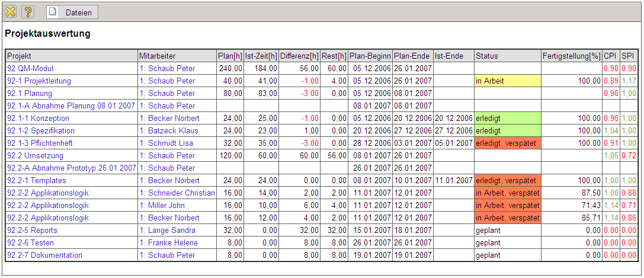The image size is (644, 278).
Task: Click the 92.1-1 Konzeption task link
Action: coord(38,119)
